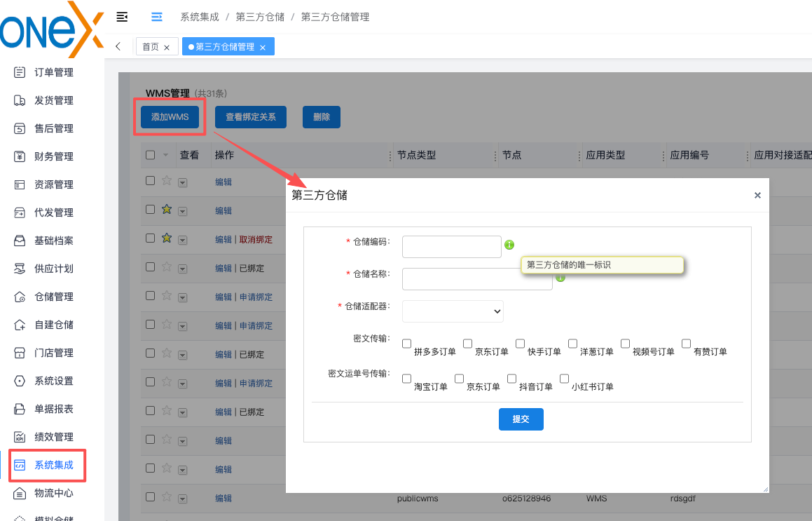The height and width of the screenshot is (521, 812).
Task: Open 自建仓储 in the sidebar
Action: 43,325
